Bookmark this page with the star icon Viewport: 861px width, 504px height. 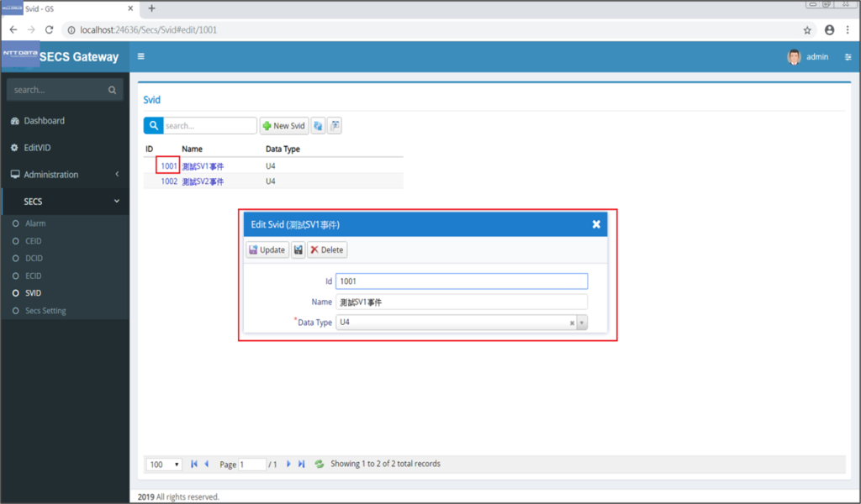click(x=807, y=30)
